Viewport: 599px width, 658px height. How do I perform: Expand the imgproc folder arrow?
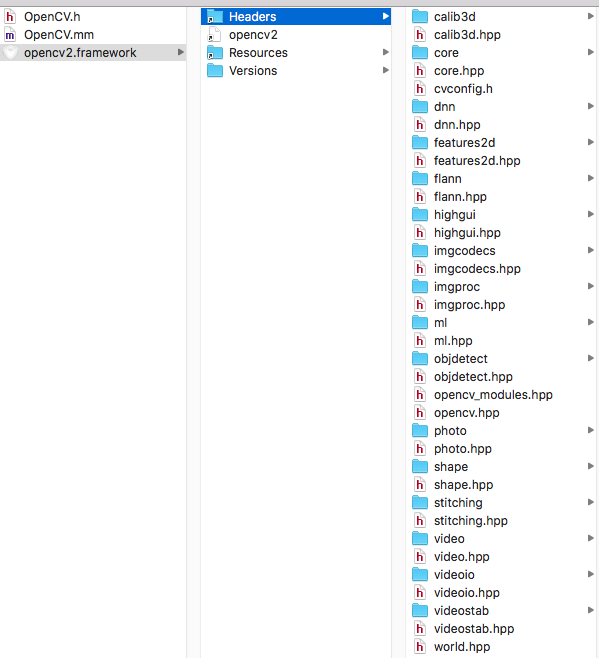click(x=591, y=287)
